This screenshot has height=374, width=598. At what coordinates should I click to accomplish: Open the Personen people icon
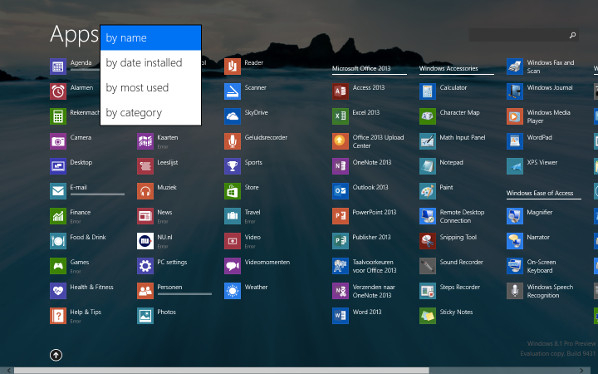[x=145, y=291]
